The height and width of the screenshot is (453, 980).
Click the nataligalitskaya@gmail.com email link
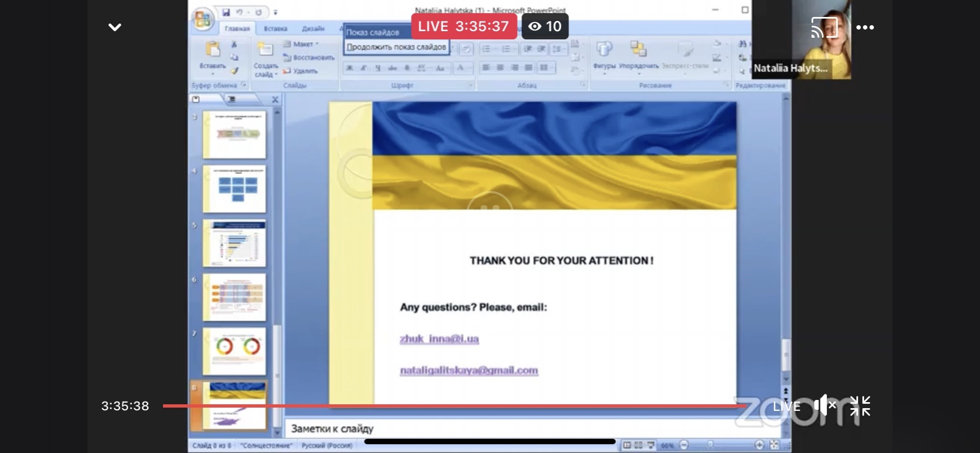click(x=468, y=370)
